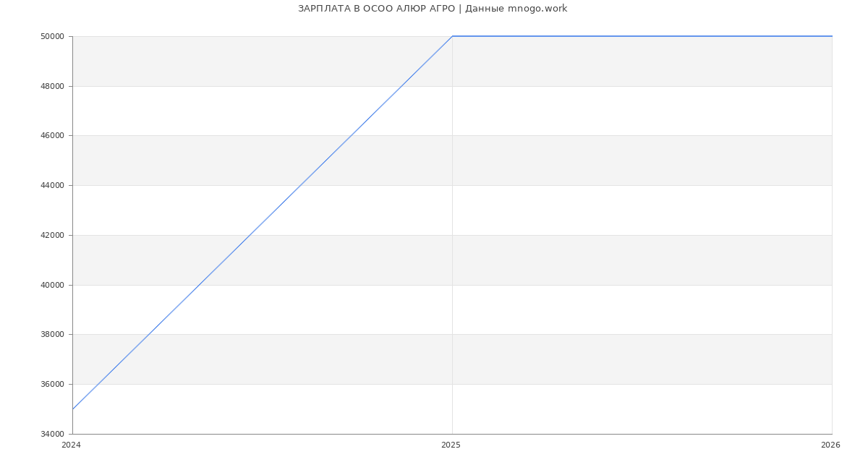Click the data point where the line peaks at 2025
This screenshot has width=868, height=470.
(452, 36)
